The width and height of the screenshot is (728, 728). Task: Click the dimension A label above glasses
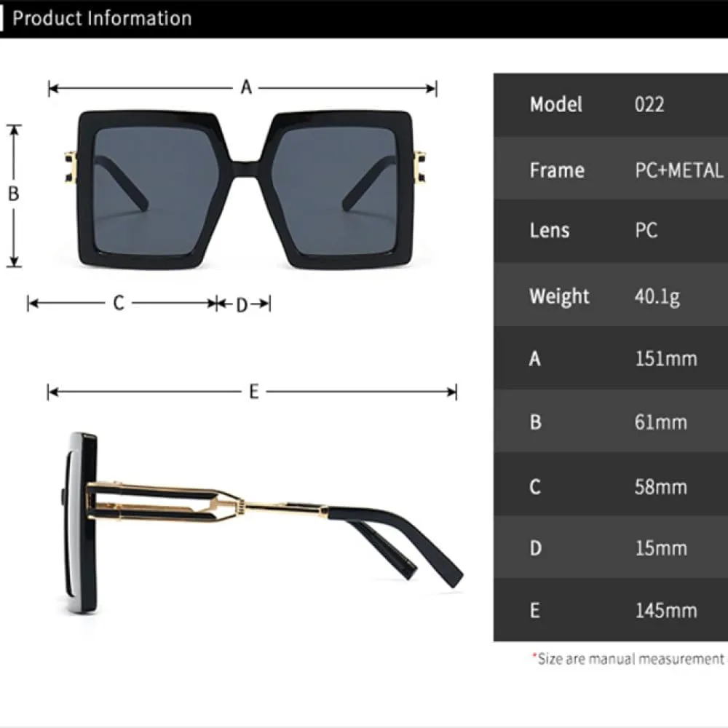tap(246, 87)
